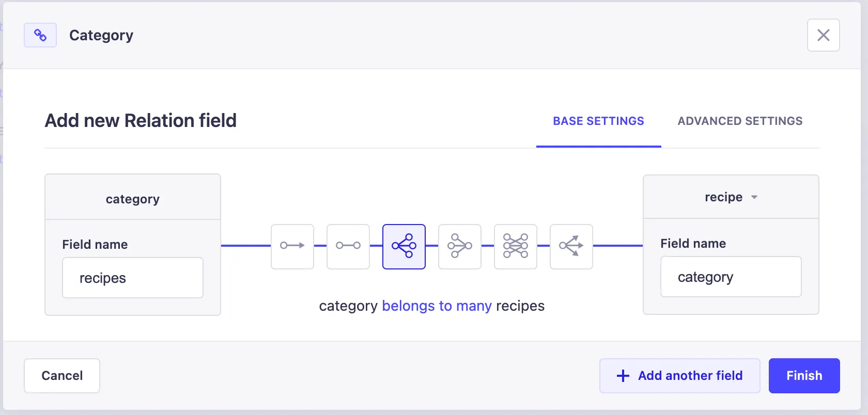
Task: Click the 'belongs to many' relation text
Action: pyautogui.click(x=437, y=306)
